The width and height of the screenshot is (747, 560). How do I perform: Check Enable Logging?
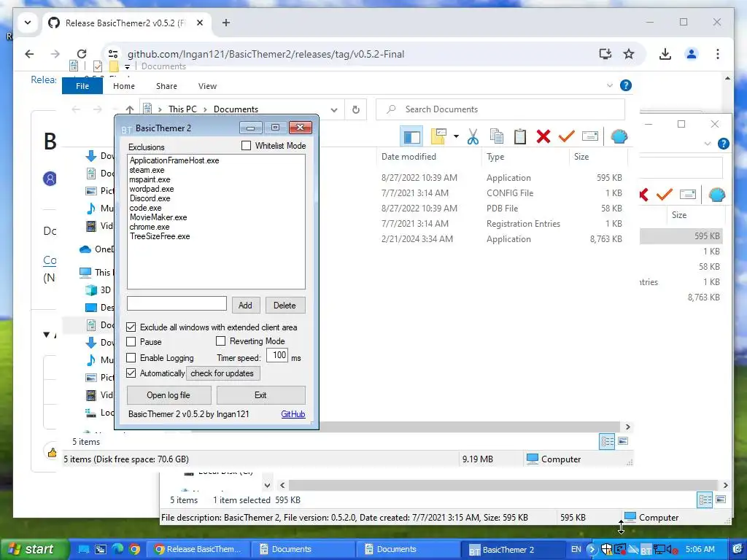click(131, 357)
